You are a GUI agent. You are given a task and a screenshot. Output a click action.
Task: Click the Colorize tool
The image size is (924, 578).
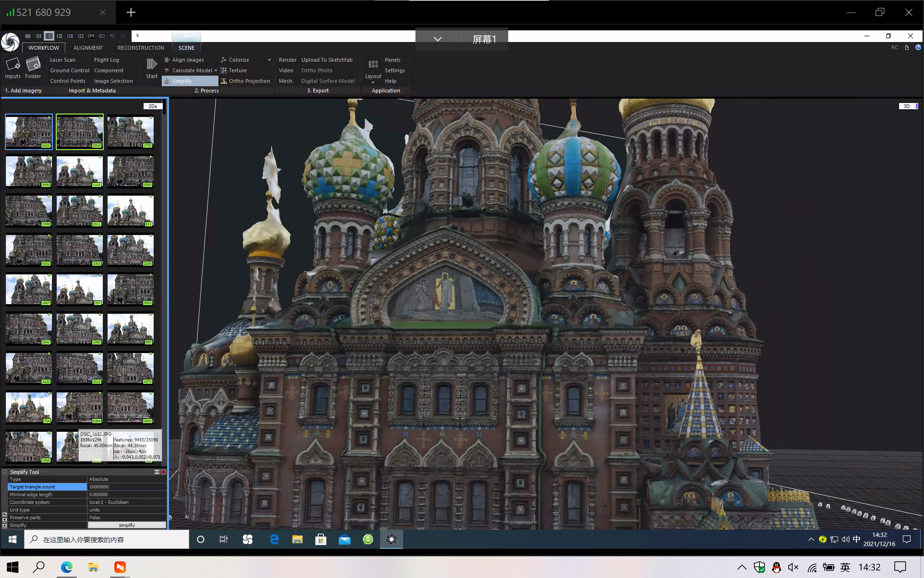[x=235, y=60]
